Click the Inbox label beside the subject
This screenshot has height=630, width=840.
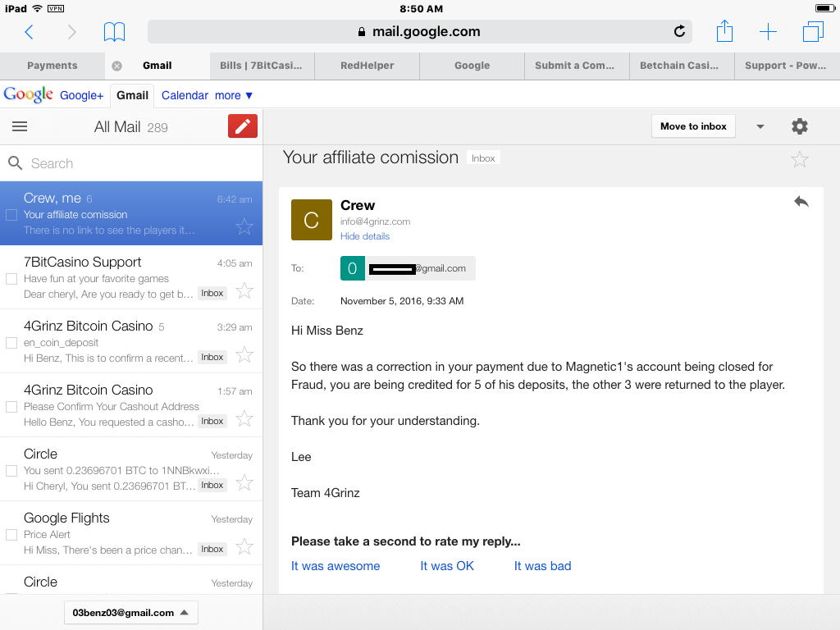point(483,158)
